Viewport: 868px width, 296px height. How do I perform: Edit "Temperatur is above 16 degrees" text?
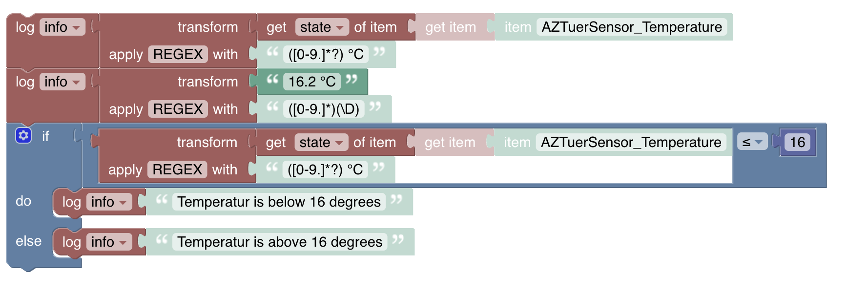pyautogui.click(x=280, y=242)
